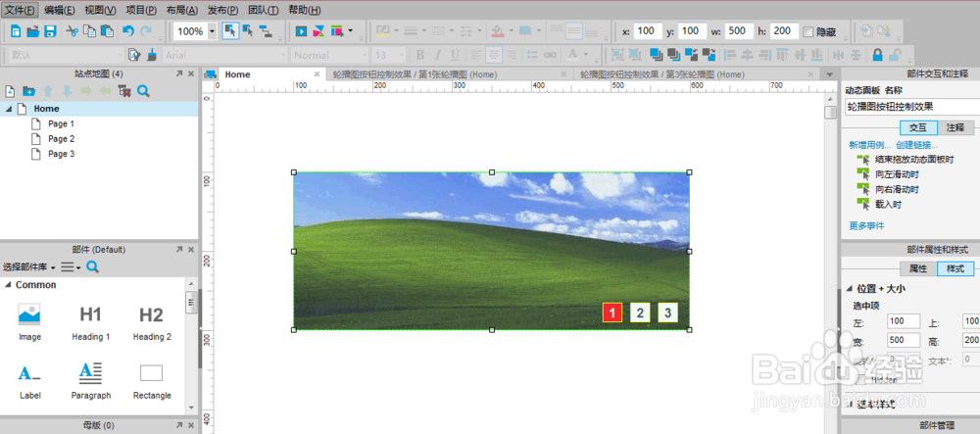This screenshot has width=980, height=434.
Task: Open the 视图(V) menu
Action: [100, 10]
